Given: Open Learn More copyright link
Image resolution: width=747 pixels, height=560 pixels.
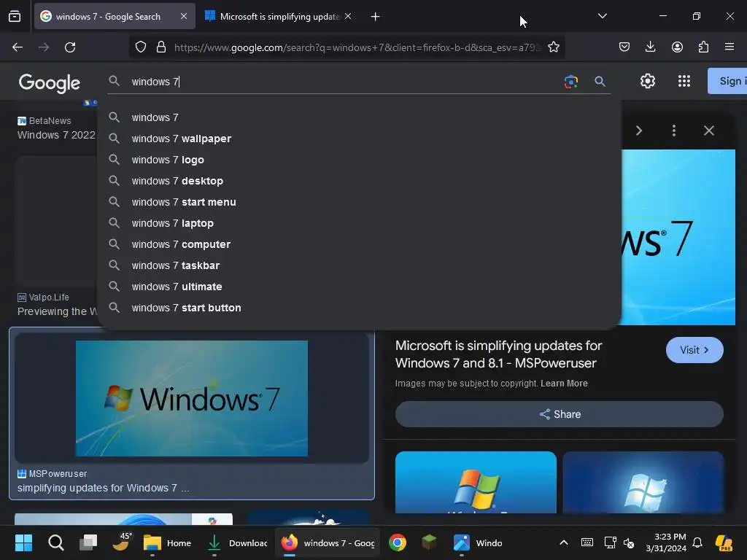Looking at the screenshot, I should click(x=564, y=384).
